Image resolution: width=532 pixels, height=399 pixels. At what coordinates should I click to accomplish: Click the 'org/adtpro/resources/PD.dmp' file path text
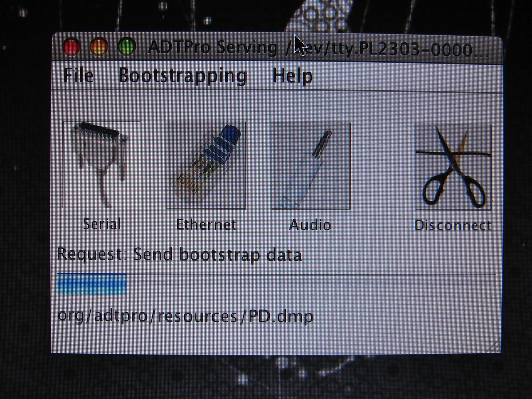coord(185,316)
